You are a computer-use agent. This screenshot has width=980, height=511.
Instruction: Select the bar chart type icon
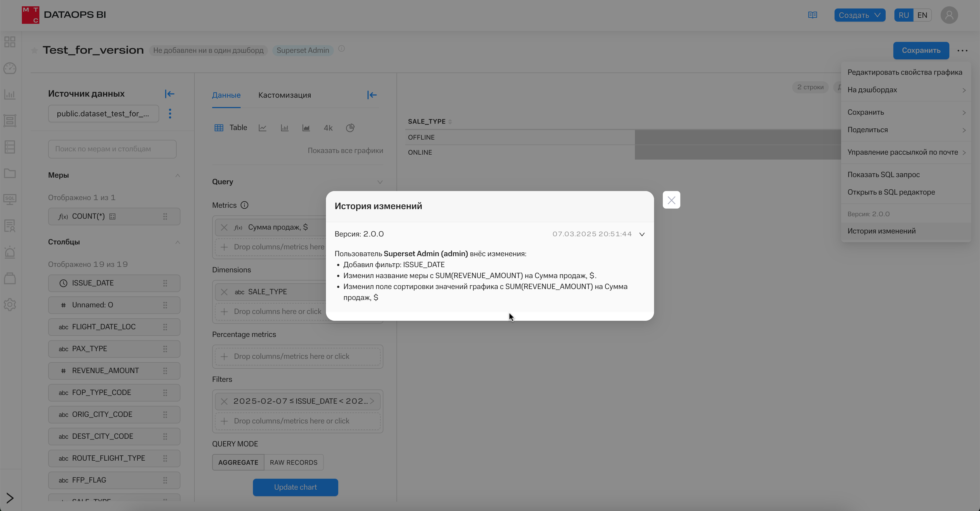pyautogui.click(x=285, y=128)
